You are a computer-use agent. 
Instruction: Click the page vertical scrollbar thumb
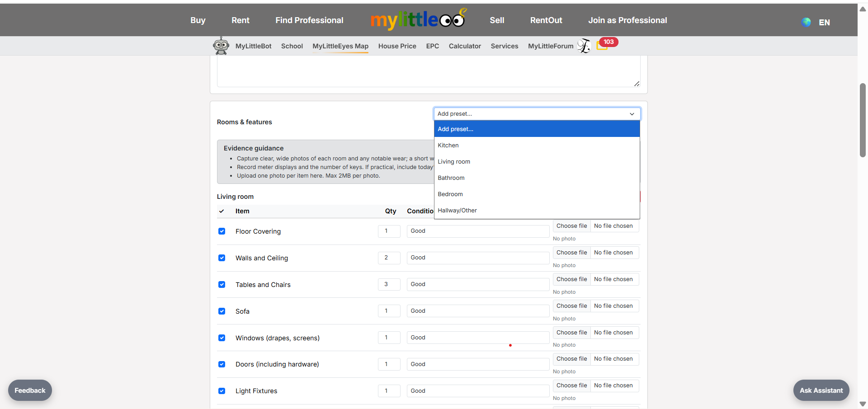863,120
